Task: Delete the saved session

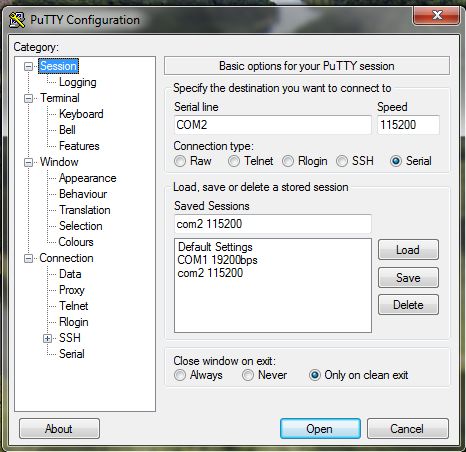Action: 408,305
